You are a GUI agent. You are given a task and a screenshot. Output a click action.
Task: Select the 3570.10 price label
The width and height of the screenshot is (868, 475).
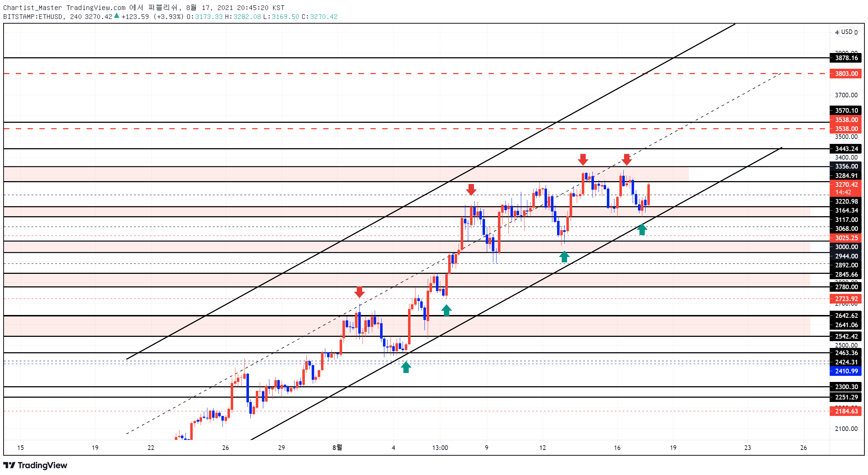[x=846, y=111]
